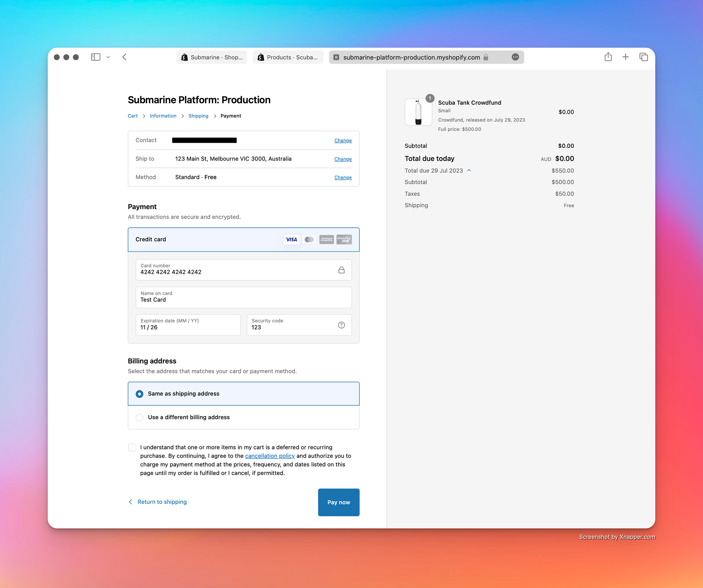Click the card number lock icon
Image resolution: width=703 pixels, height=588 pixels.
341,270
